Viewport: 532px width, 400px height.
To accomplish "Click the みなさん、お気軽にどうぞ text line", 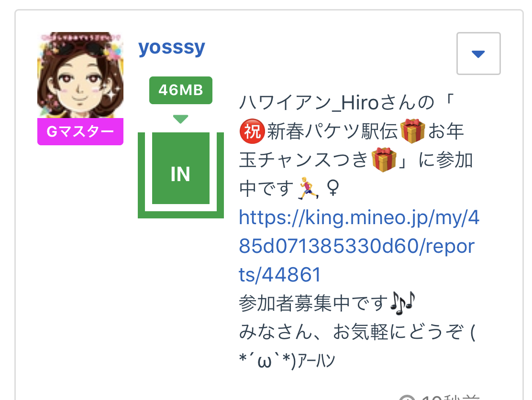I will click(351, 332).
